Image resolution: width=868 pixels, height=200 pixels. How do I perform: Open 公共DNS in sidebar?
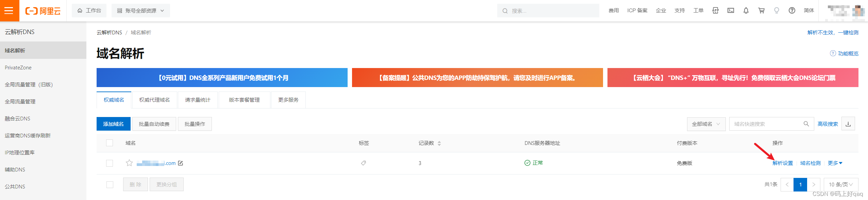(x=43, y=186)
